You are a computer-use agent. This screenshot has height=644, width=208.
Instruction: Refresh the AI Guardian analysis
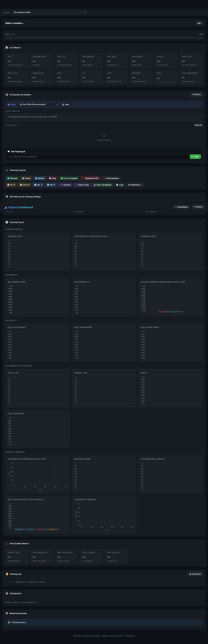pyautogui.click(x=196, y=94)
